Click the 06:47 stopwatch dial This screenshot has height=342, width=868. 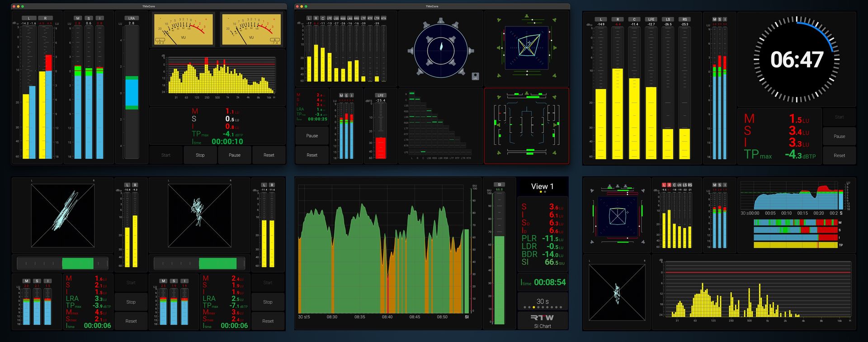pos(797,60)
